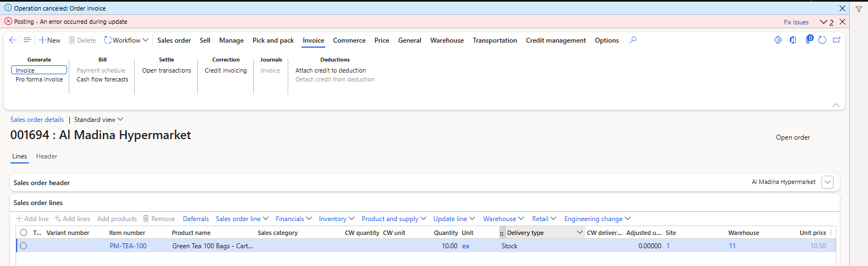Click Credit invoicing

tap(226, 70)
